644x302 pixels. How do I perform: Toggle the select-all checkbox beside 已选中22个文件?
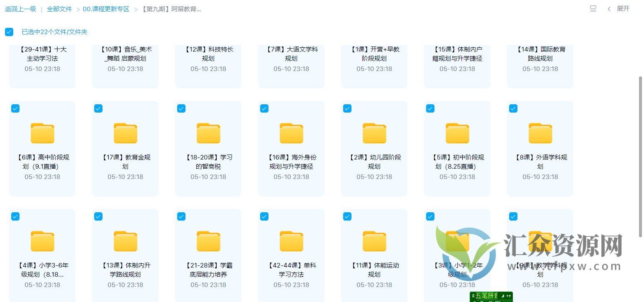point(9,32)
